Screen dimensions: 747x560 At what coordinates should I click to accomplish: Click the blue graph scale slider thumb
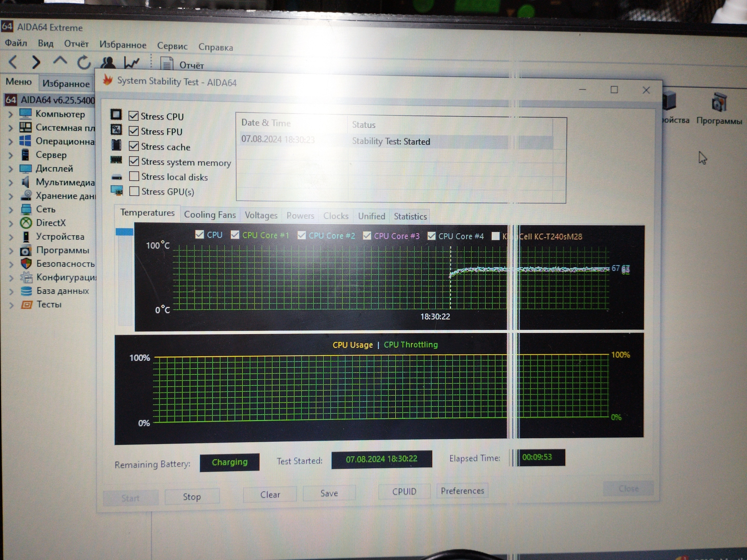pos(124,232)
